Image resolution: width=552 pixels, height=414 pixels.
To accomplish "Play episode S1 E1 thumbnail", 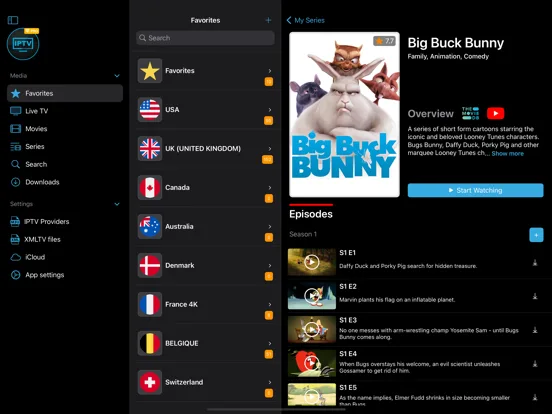I will (x=312, y=262).
